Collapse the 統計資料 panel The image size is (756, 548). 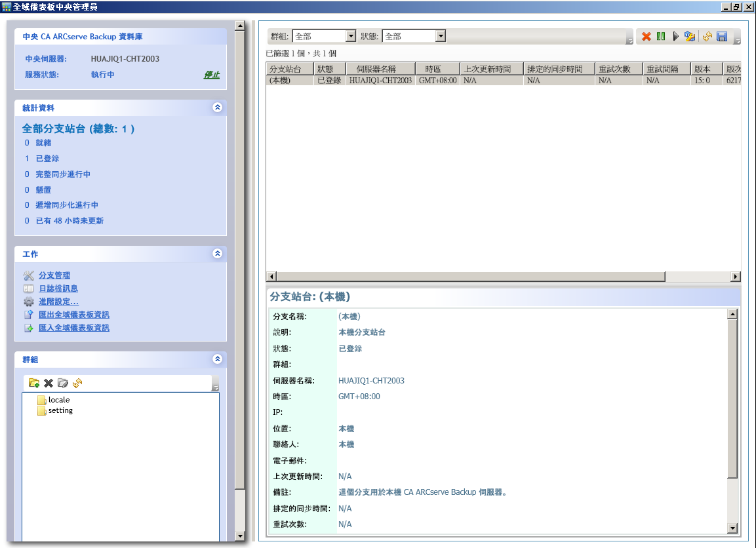pos(218,108)
